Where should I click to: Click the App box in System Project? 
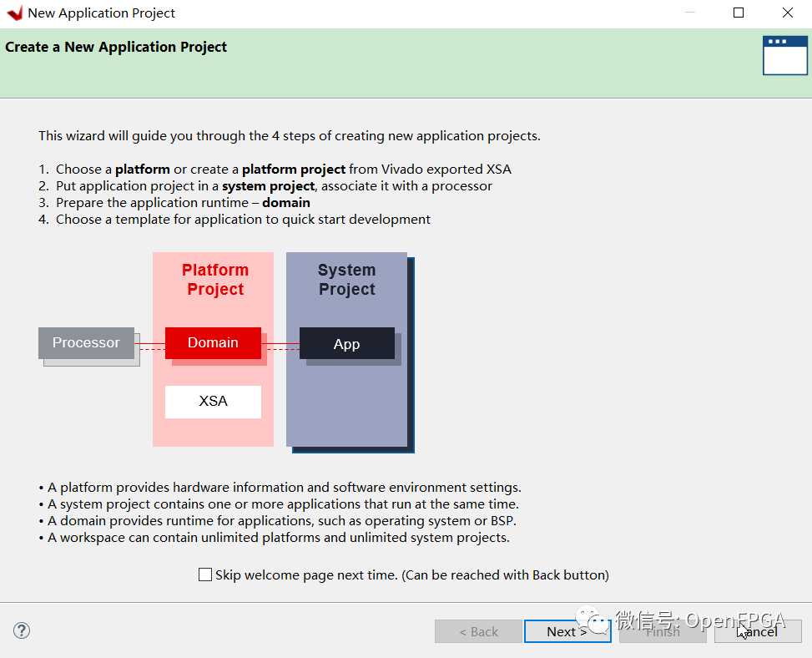click(347, 343)
